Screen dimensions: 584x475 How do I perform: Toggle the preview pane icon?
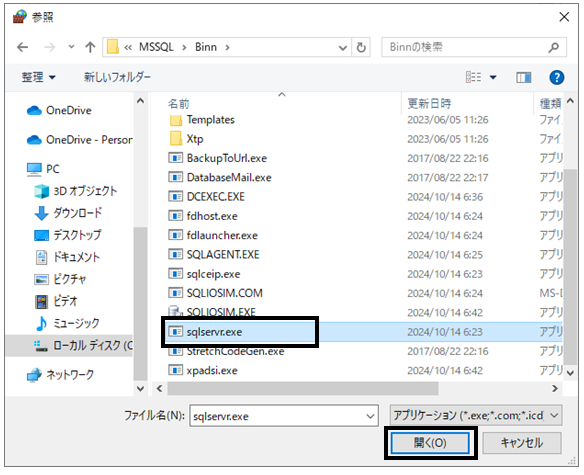click(x=523, y=77)
